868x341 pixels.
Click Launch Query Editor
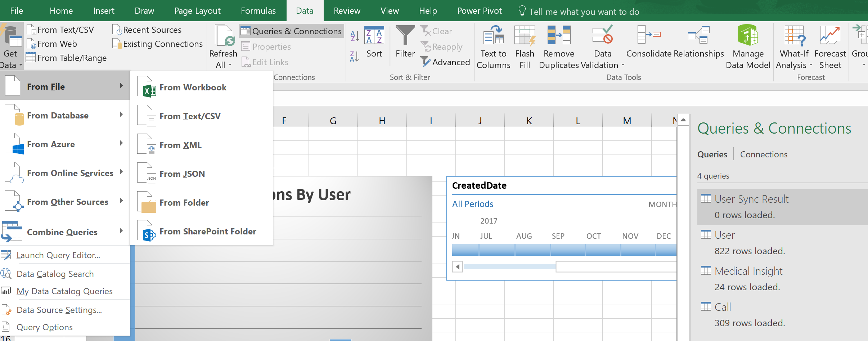point(65,255)
